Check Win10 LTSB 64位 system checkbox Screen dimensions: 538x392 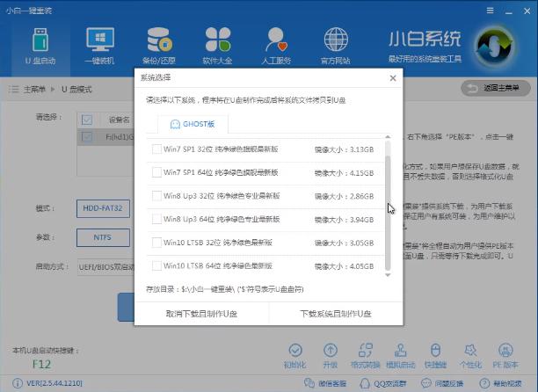(x=156, y=265)
